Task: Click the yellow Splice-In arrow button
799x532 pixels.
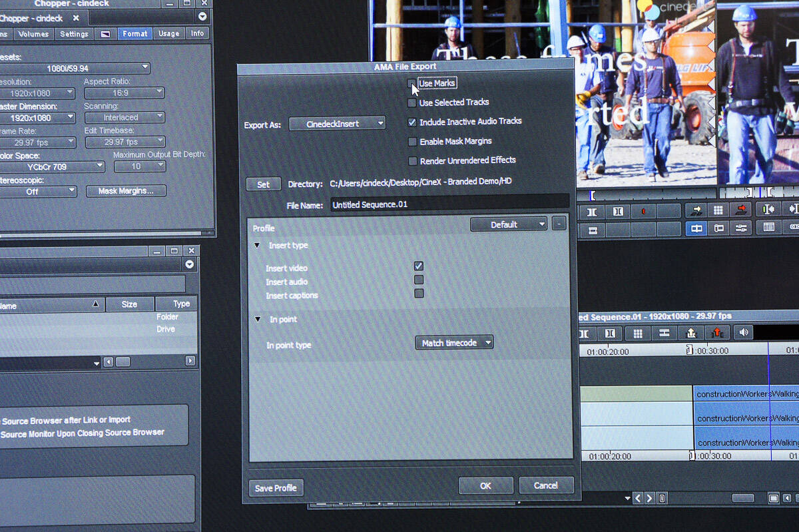Action: [696, 210]
